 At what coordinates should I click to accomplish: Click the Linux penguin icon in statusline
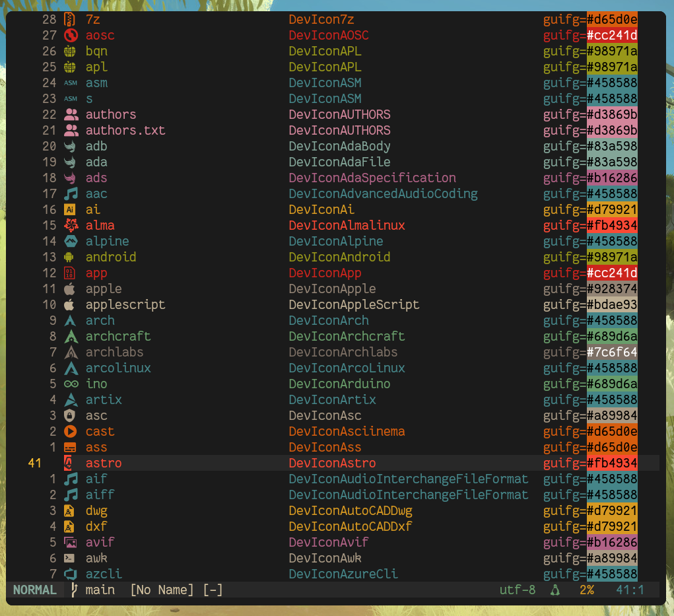pos(555,590)
